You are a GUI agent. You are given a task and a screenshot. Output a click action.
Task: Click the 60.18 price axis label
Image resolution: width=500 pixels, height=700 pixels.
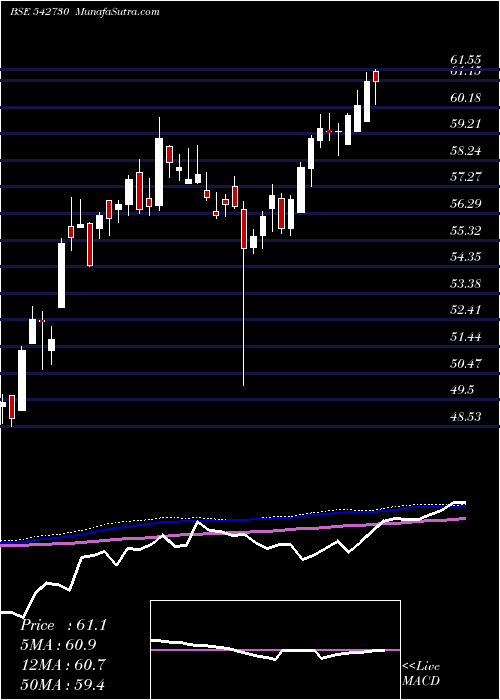point(466,97)
